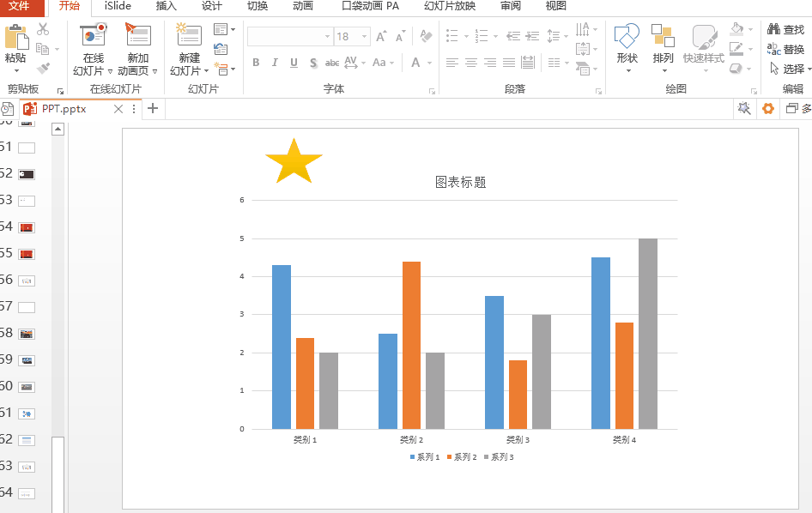Open the font size 18 dropdown
Image resolution: width=812 pixels, height=513 pixels.
coord(364,37)
